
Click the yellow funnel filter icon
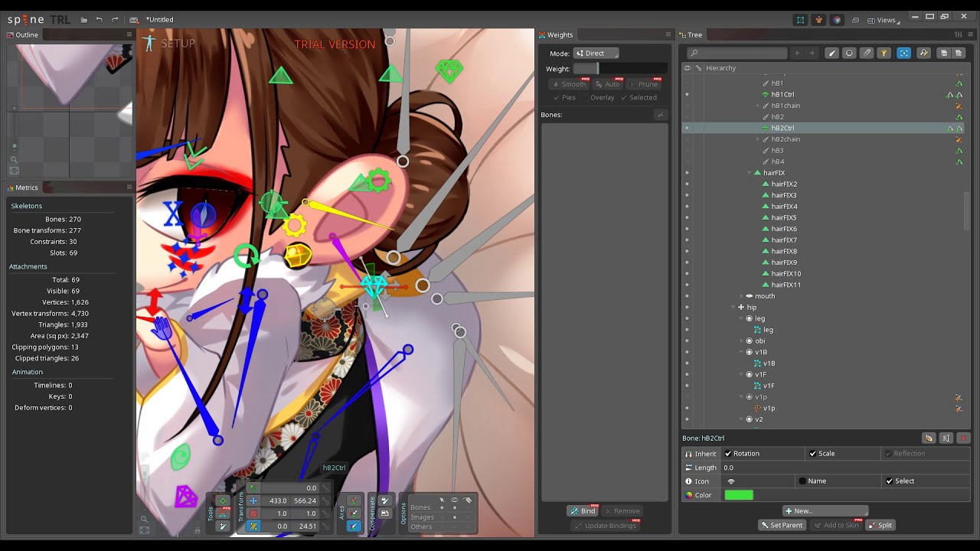pos(884,53)
